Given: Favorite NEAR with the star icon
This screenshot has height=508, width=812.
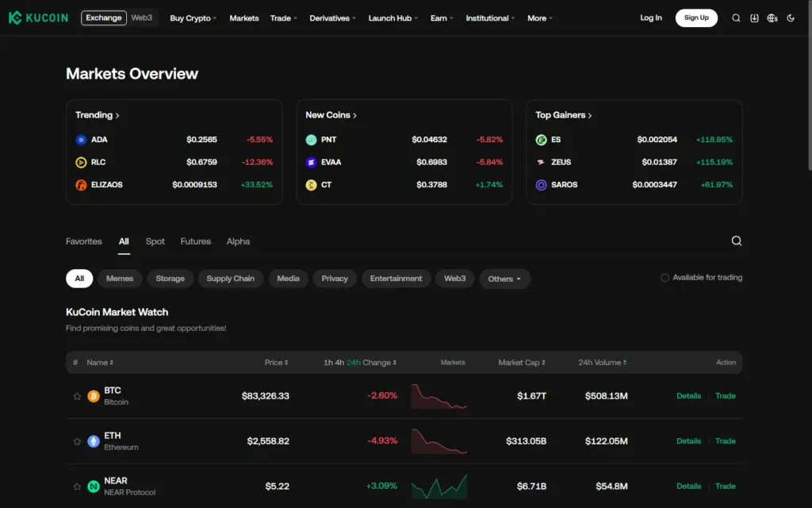Looking at the screenshot, I should pyautogui.click(x=77, y=487).
